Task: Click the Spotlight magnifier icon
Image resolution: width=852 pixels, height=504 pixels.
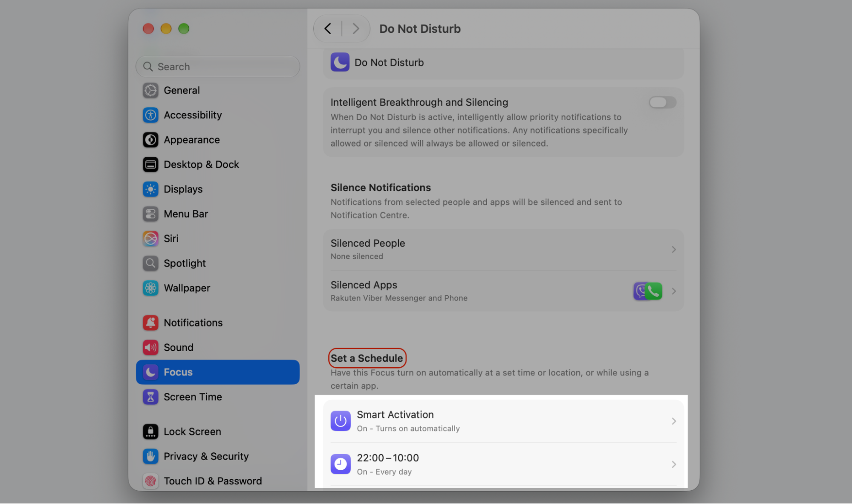Action: pos(150,263)
